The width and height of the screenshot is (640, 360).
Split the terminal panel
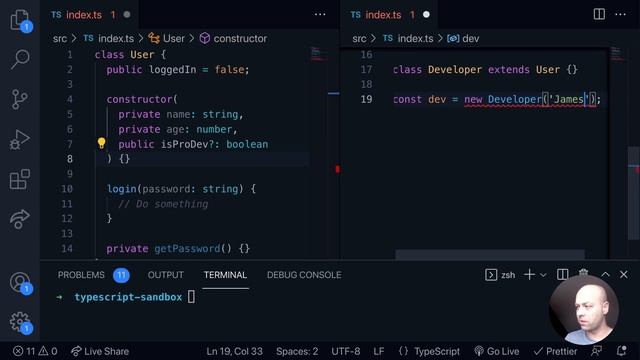click(x=562, y=275)
